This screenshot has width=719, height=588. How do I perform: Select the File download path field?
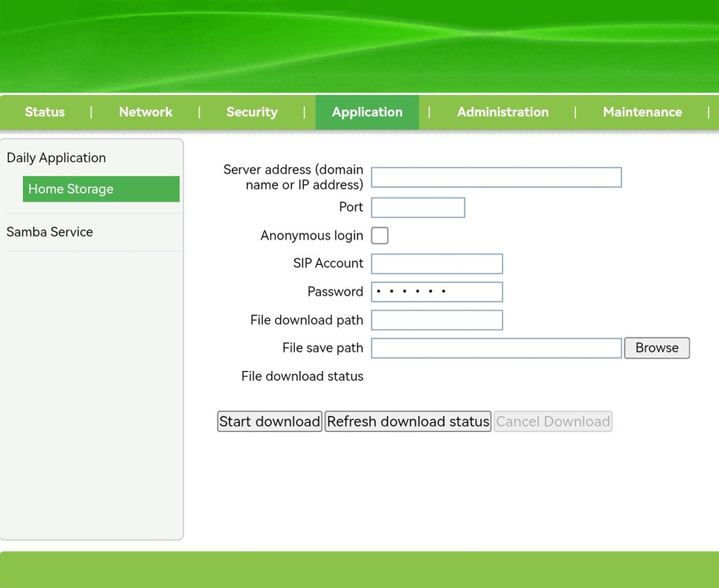(437, 320)
